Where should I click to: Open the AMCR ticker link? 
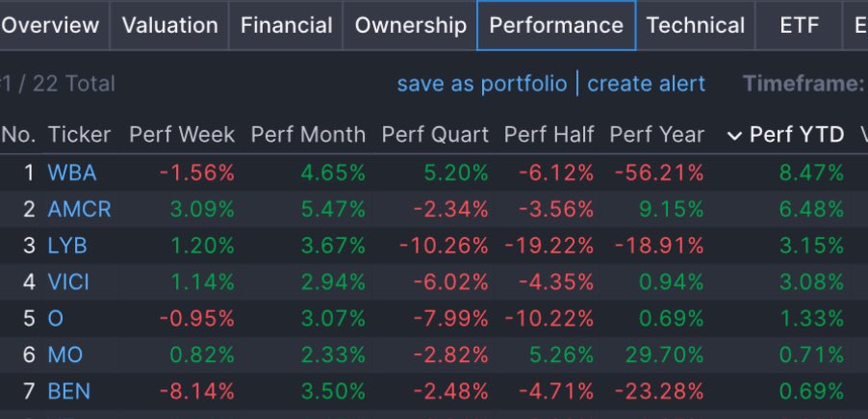(79, 209)
